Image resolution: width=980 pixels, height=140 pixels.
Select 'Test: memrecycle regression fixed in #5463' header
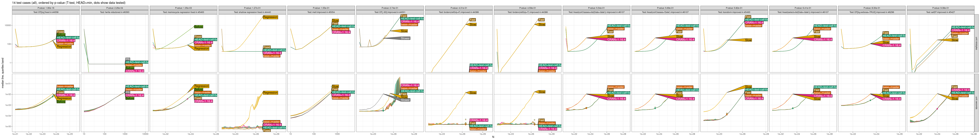pos(183,12)
